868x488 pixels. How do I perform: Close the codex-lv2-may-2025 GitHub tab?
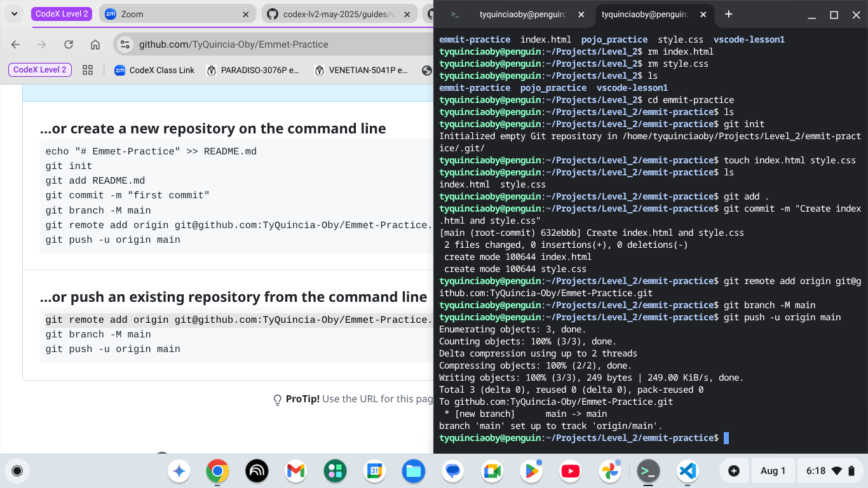click(x=408, y=14)
